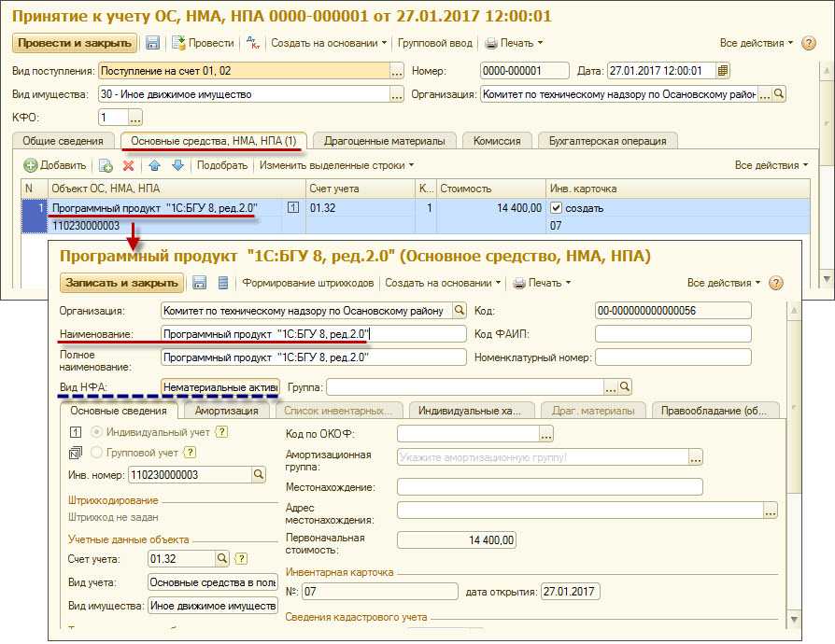Viewport: 835px width, 644px height.
Task: Click the save diskette icon in the upper document toolbar
Action: [152, 43]
